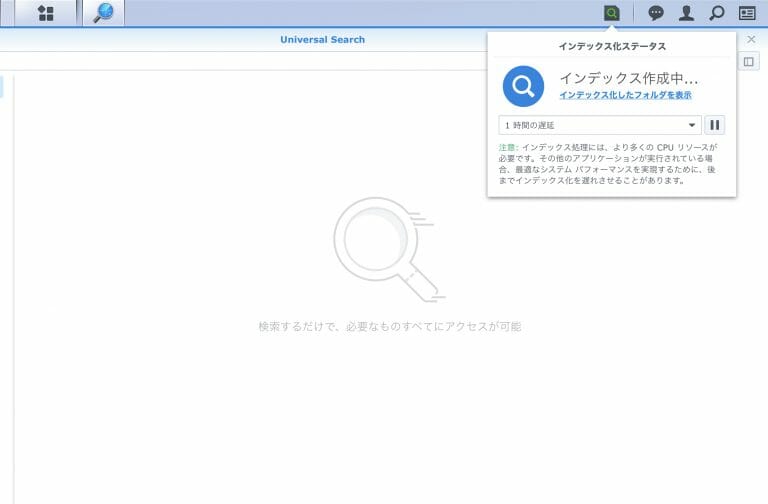The image size is (768, 504).
Task: Open the user account options icon
Action: [x=686, y=13]
